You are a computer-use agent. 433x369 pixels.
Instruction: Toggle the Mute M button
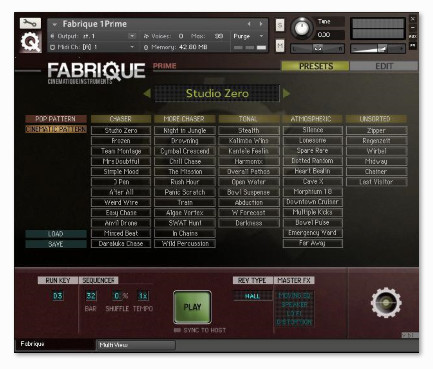click(x=280, y=46)
